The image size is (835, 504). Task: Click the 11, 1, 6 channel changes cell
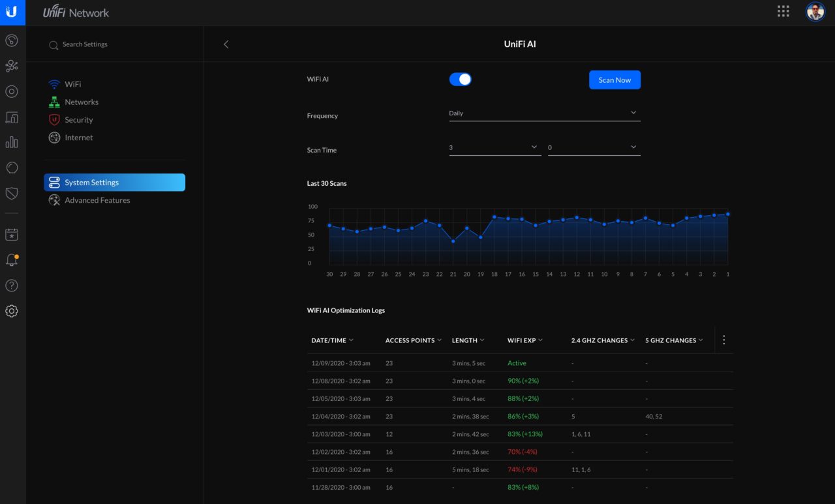tap(581, 469)
